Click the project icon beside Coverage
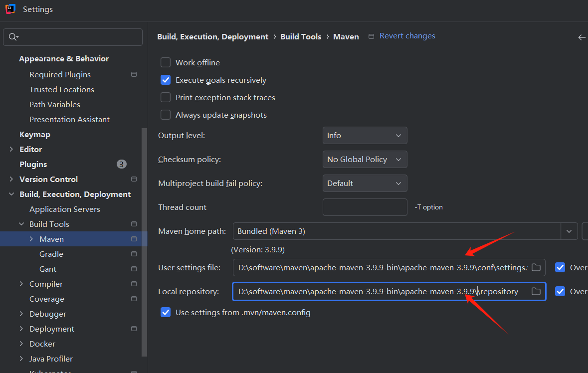The height and width of the screenshot is (373, 588). coord(134,299)
